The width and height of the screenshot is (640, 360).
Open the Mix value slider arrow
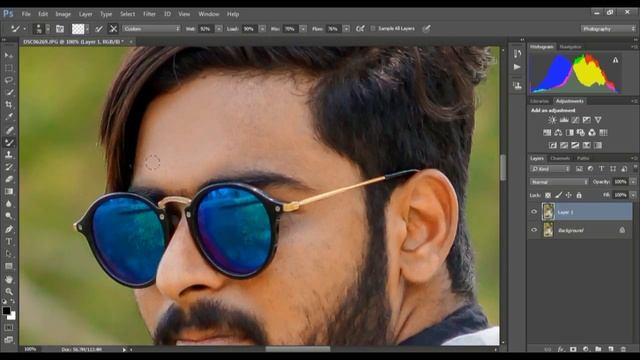click(x=303, y=29)
